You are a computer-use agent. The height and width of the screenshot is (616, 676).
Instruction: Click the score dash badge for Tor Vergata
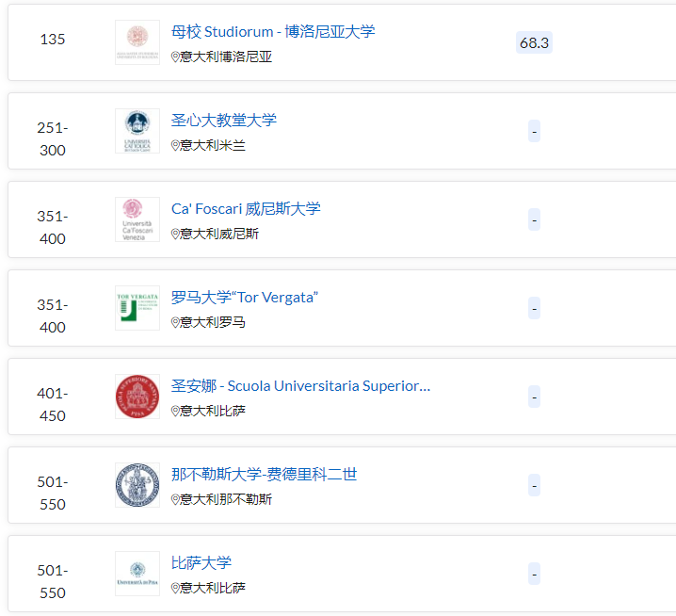point(534,308)
